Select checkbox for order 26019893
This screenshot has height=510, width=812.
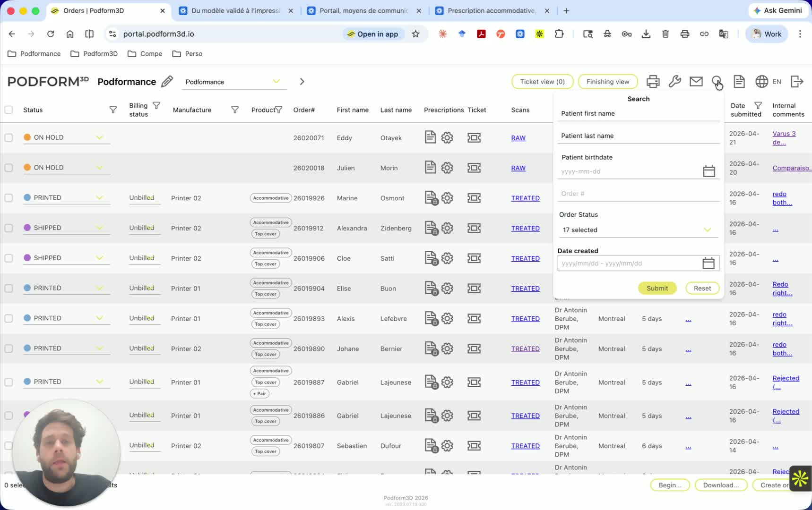[x=9, y=319]
